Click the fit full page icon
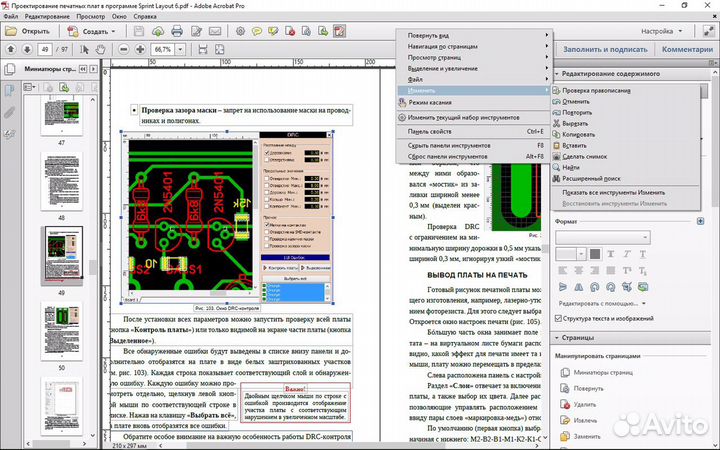The height and width of the screenshot is (450, 720). (x=219, y=49)
